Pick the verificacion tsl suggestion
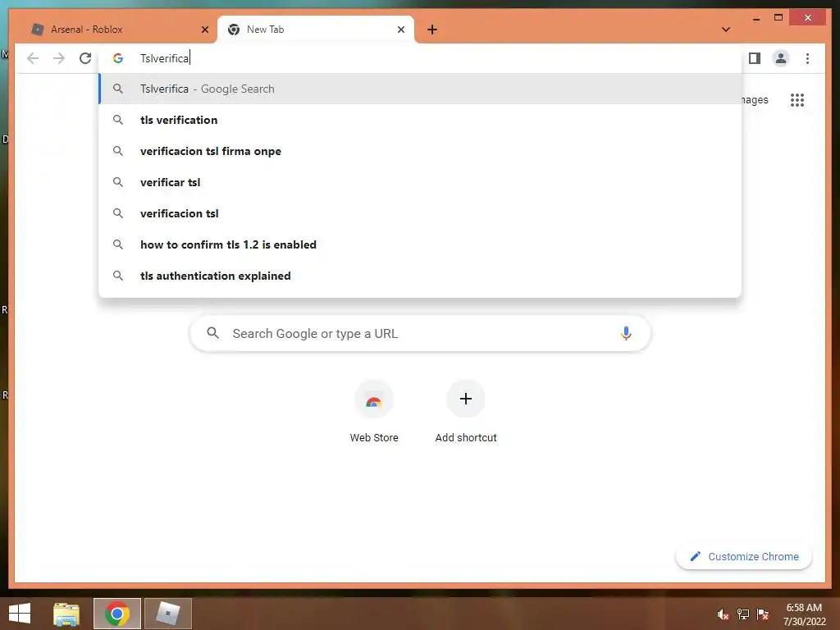This screenshot has height=630, width=840. point(421,213)
